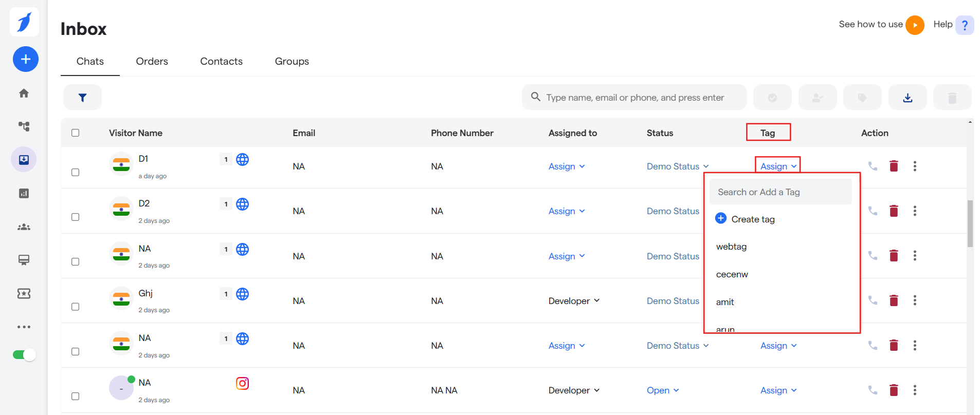
Task: Click the filter funnel icon
Action: [82, 98]
